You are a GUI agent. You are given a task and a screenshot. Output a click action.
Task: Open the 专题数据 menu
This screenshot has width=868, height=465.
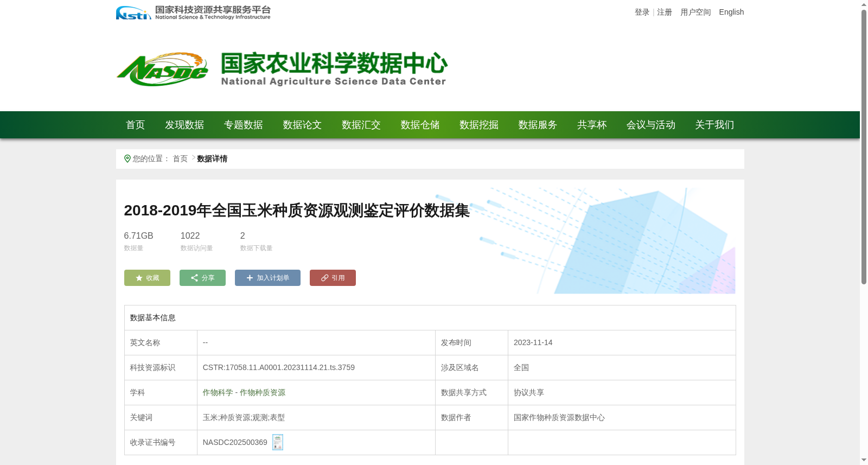244,125
